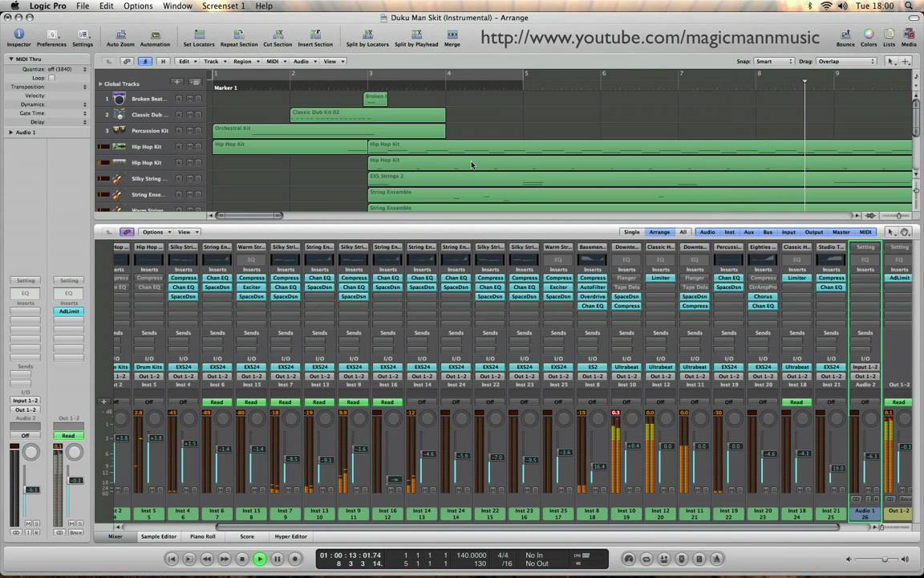Image resolution: width=924 pixels, height=578 pixels.
Task: Open the Lists toolbar icon
Action: pyautogui.click(x=889, y=35)
